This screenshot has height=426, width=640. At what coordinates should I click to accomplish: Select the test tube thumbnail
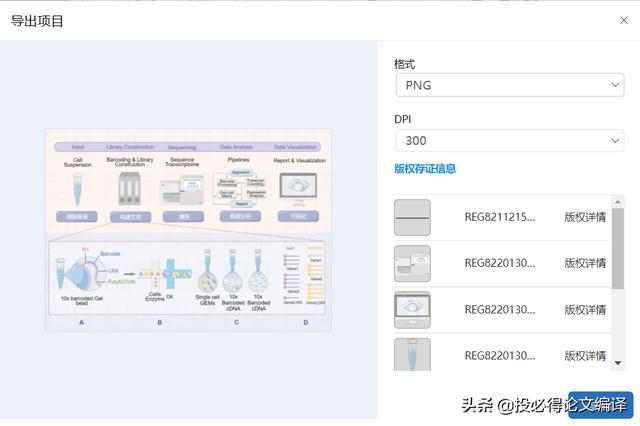[x=412, y=354]
